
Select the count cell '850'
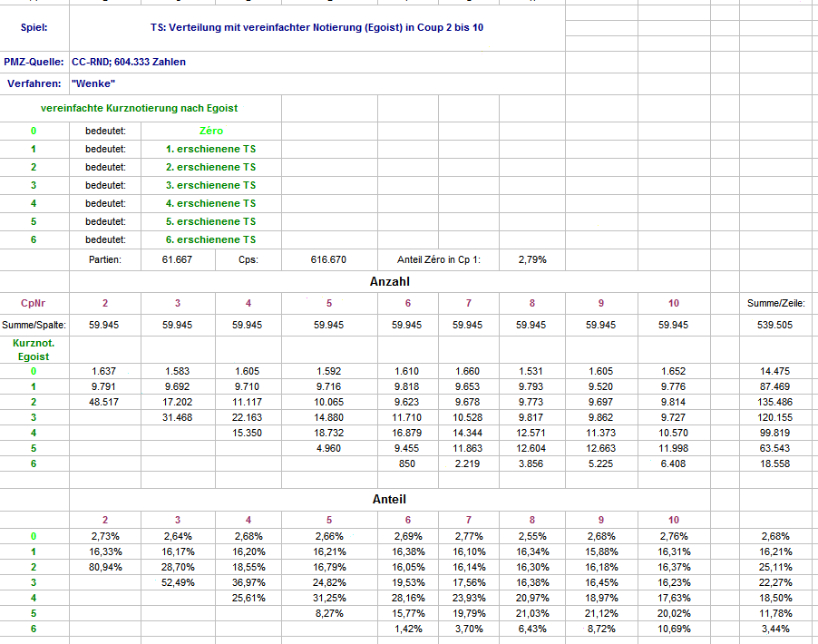pos(407,463)
